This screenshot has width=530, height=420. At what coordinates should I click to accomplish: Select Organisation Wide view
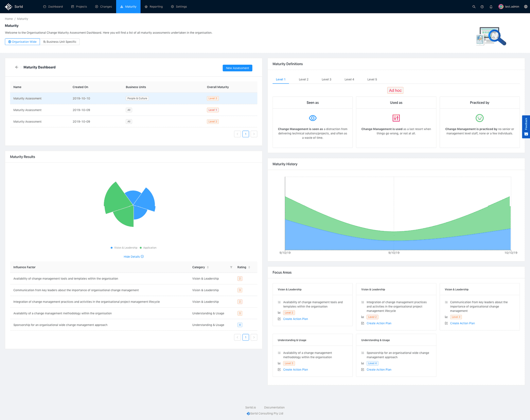[22, 42]
